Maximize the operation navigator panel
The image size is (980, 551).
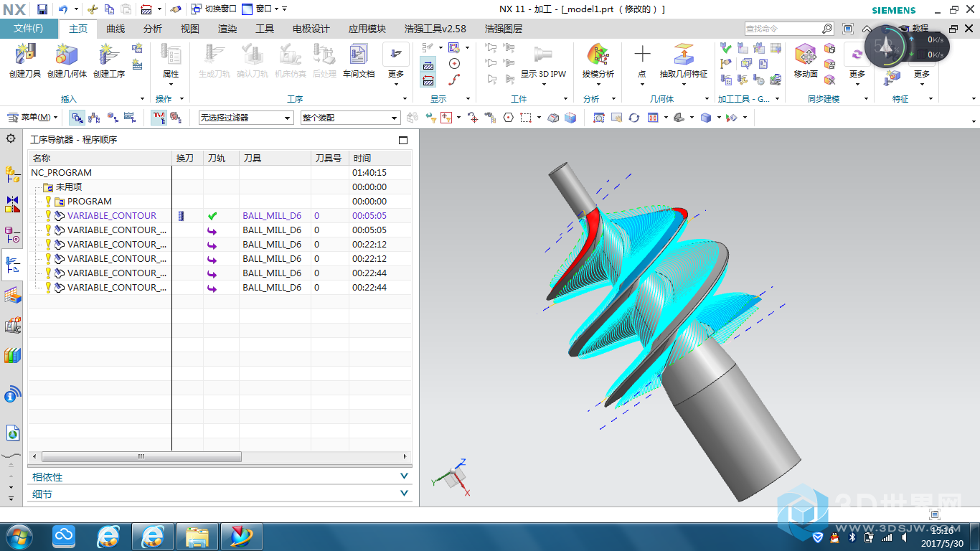pyautogui.click(x=403, y=140)
